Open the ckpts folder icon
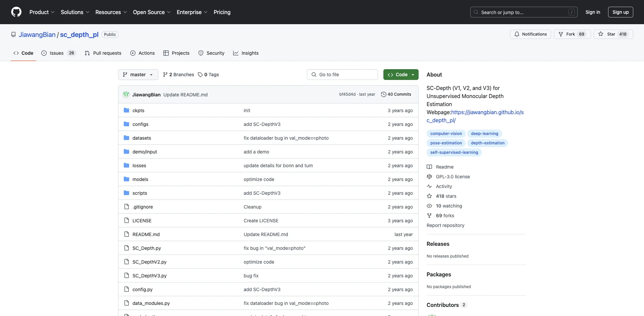Screen dimensions: 644x316 tap(126, 110)
